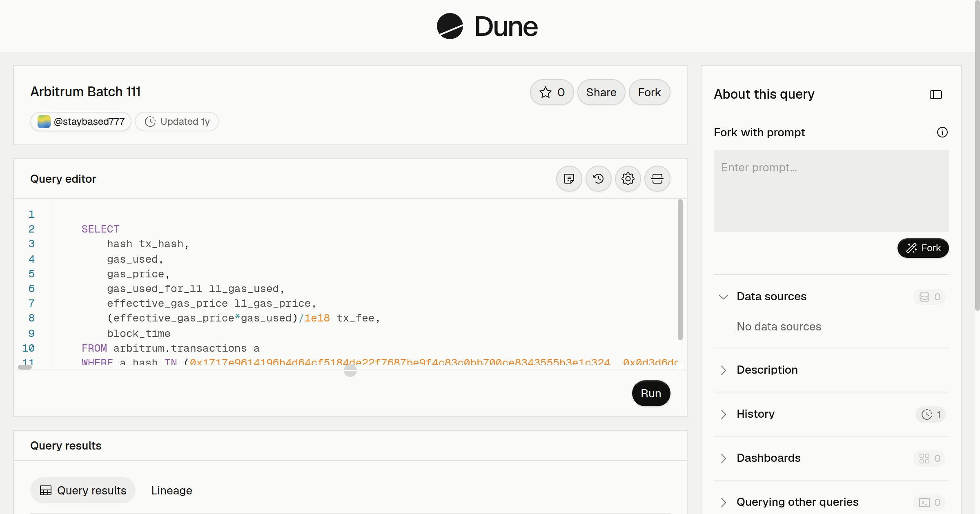This screenshot has width=980, height=514.
Task: Switch to the Query results tab
Action: (83, 490)
